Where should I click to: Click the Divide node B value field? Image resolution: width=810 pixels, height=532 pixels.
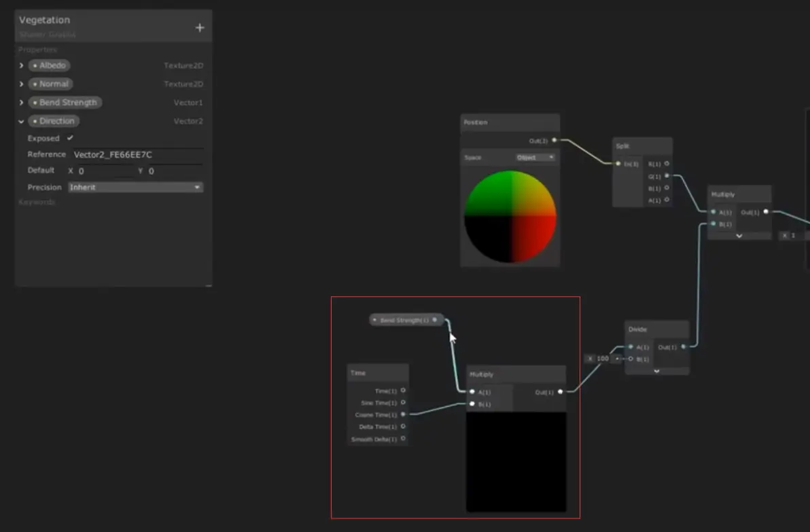pos(602,359)
